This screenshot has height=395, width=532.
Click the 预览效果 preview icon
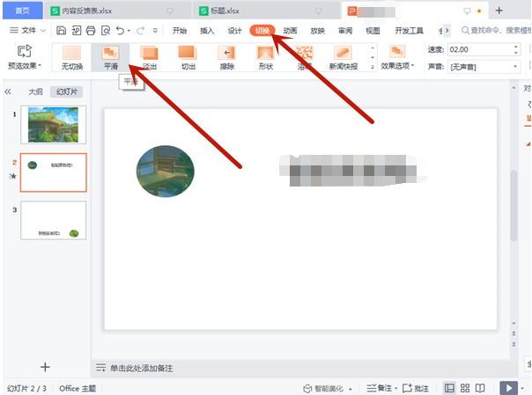coord(24,53)
